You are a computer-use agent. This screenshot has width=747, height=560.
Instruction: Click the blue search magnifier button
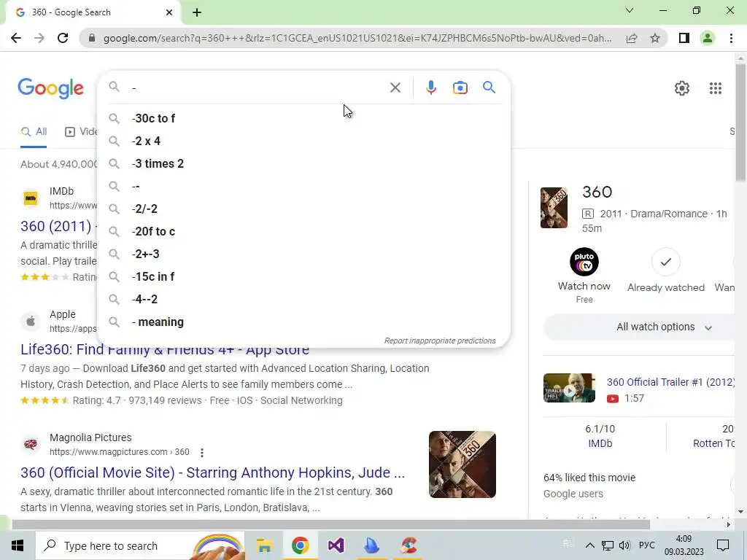tap(489, 87)
